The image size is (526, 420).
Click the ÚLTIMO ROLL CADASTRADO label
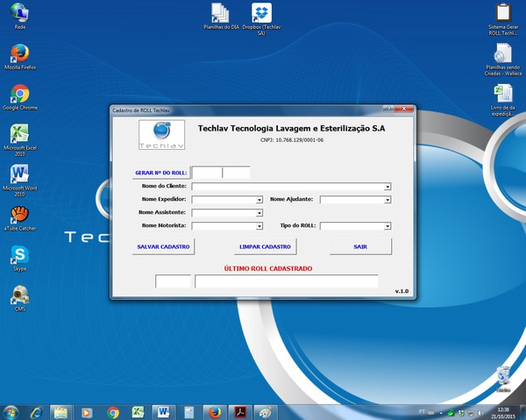268,268
